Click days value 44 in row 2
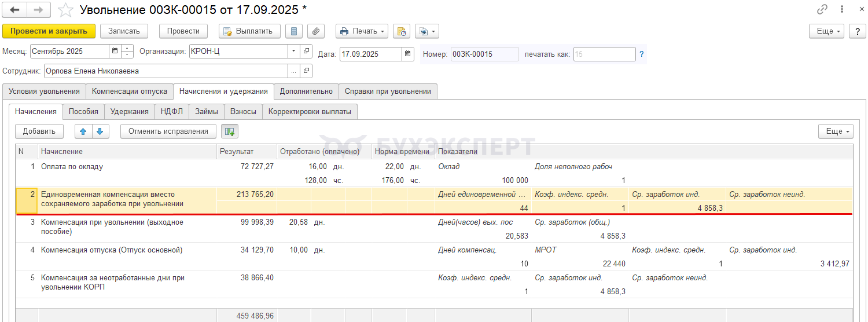Image resolution: width=868 pixels, height=322 pixels. [x=524, y=208]
